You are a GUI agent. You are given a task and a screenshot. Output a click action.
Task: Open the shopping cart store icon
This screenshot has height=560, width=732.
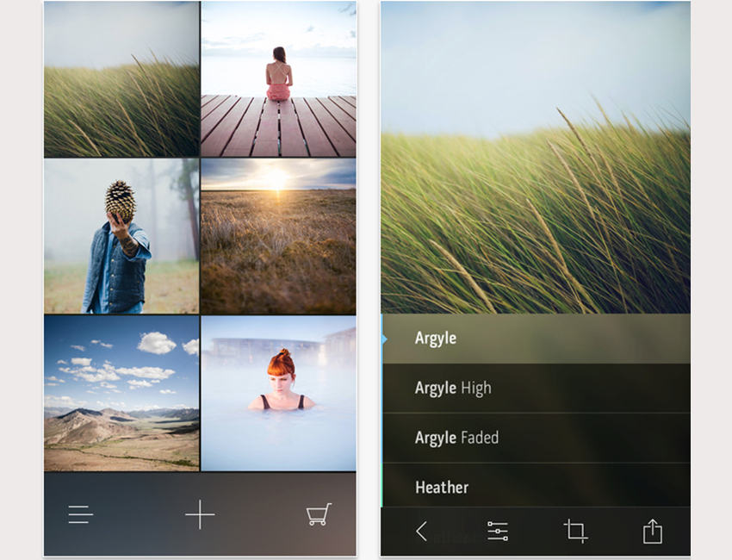pyautogui.click(x=319, y=514)
